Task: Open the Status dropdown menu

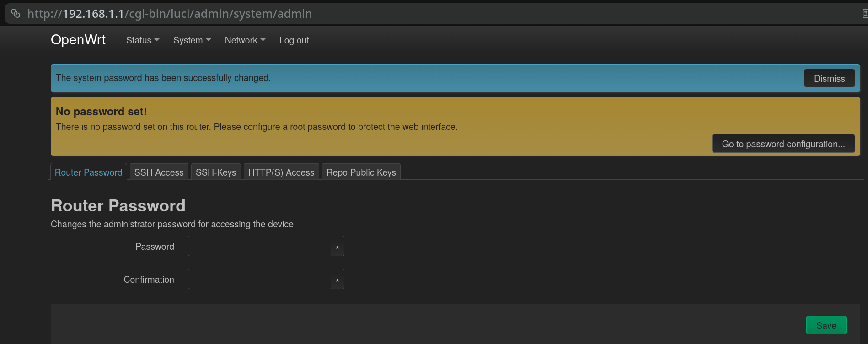Action: click(x=143, y=40)
